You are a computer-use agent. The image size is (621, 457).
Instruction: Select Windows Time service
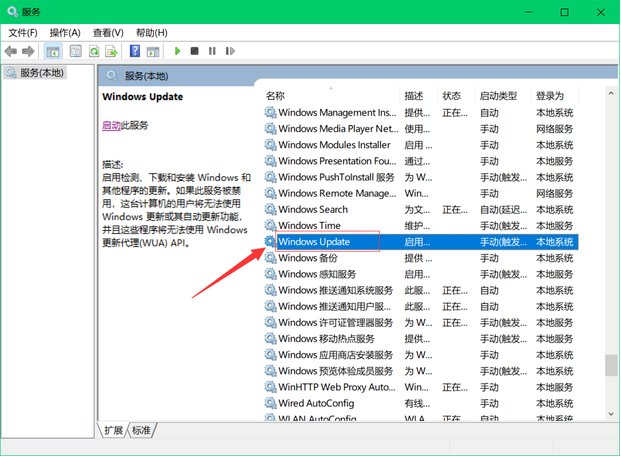tap(421, 226)
